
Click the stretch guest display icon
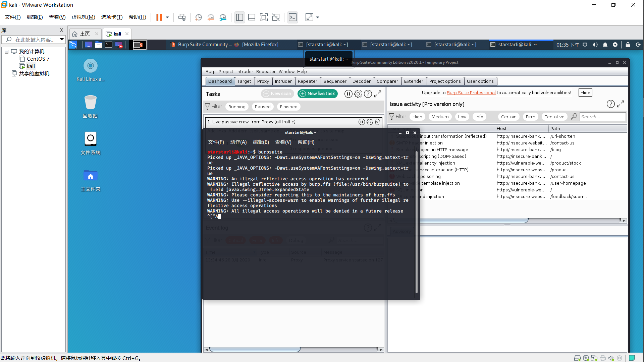coord(309,17)
